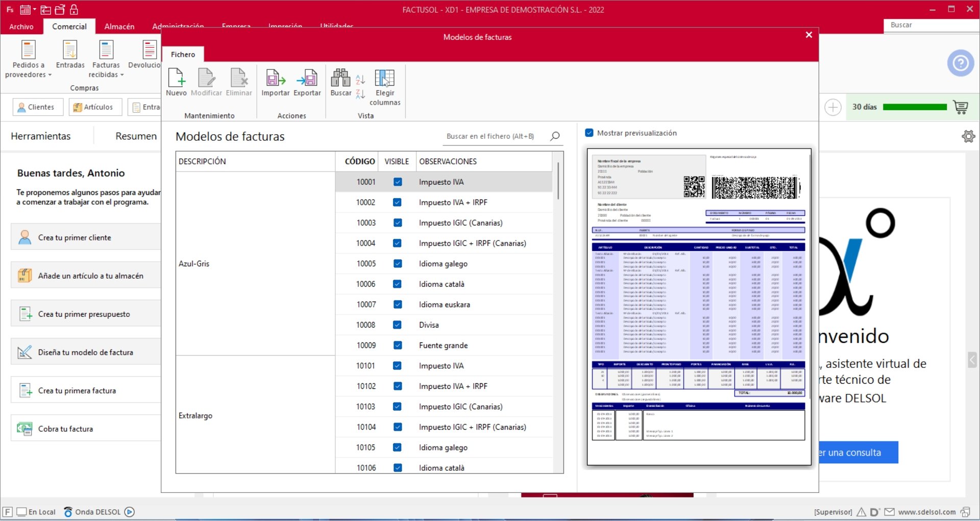
Task: Click the 30 días green progress bar
Action: pos(915,107)
